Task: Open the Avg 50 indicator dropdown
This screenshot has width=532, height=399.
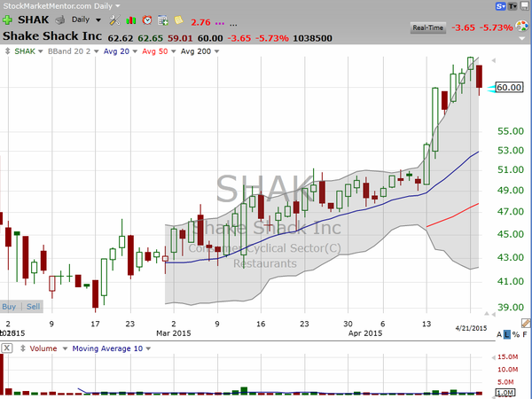Action: 174,51
